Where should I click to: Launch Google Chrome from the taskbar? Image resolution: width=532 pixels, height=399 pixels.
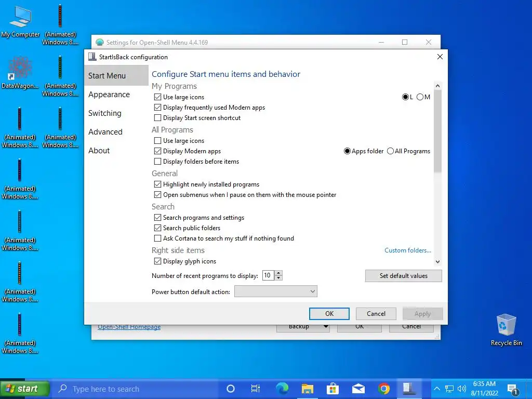point(384,389)
